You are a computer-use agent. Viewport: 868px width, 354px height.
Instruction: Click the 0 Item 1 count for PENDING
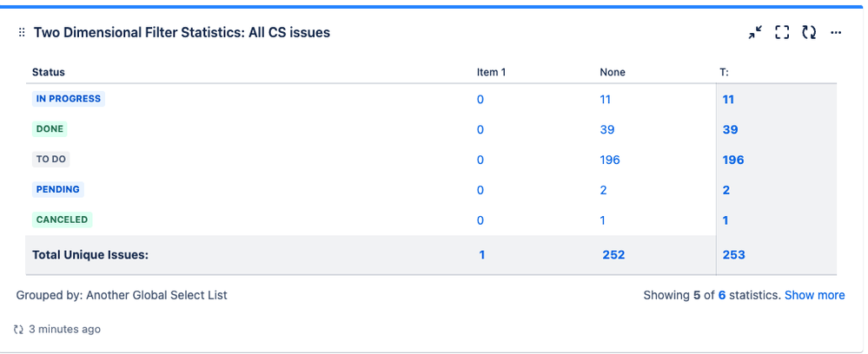480,190
